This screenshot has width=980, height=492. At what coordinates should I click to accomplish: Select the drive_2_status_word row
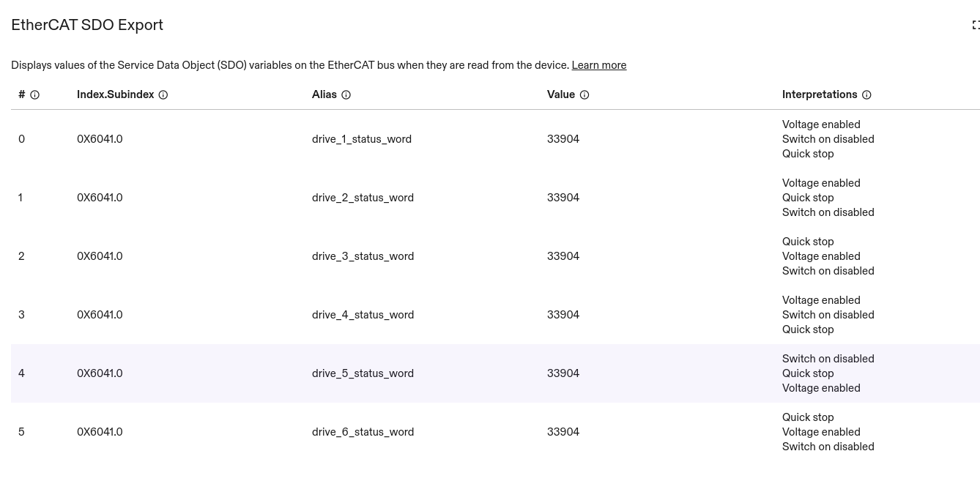click(x=363, y=198)
